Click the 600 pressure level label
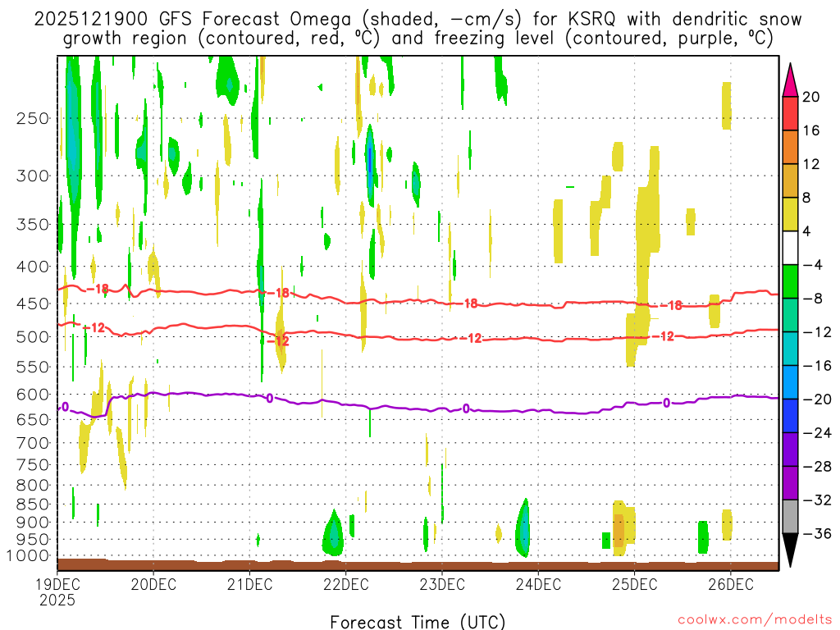 33,395
